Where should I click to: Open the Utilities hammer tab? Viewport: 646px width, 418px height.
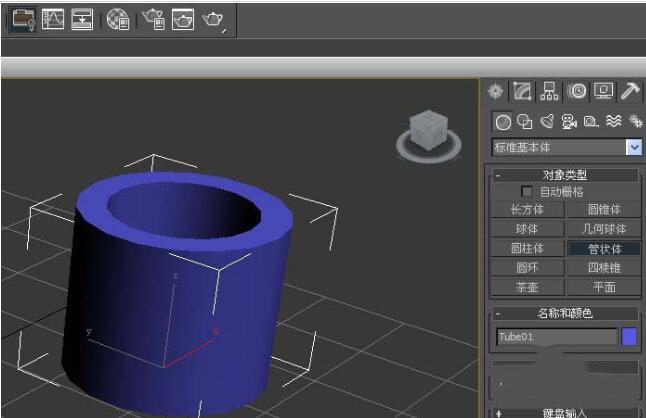630,91
